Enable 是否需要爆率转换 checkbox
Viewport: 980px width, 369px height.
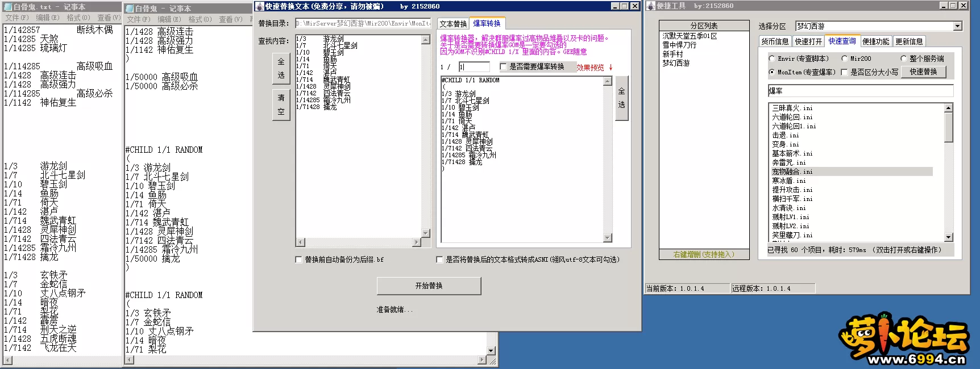point(503,67)
